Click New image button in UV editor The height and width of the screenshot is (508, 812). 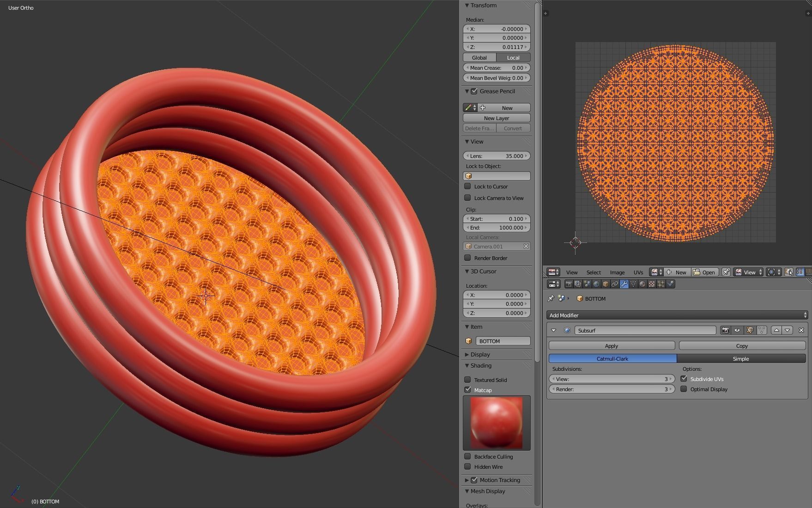point(677,272)
